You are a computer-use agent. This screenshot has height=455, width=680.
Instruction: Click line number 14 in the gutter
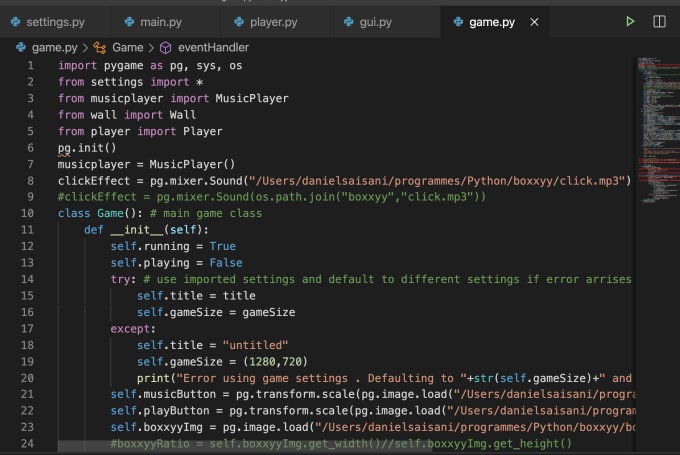(x=27, y=279)
